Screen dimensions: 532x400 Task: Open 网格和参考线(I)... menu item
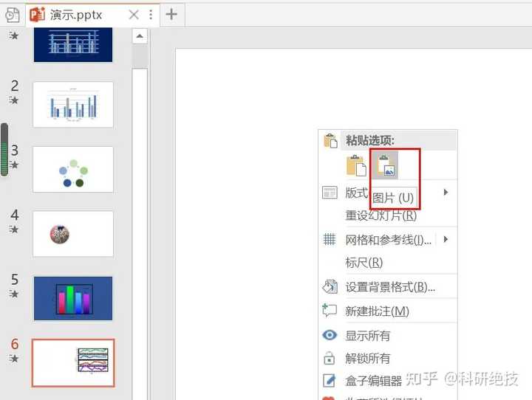coord(389,240)
